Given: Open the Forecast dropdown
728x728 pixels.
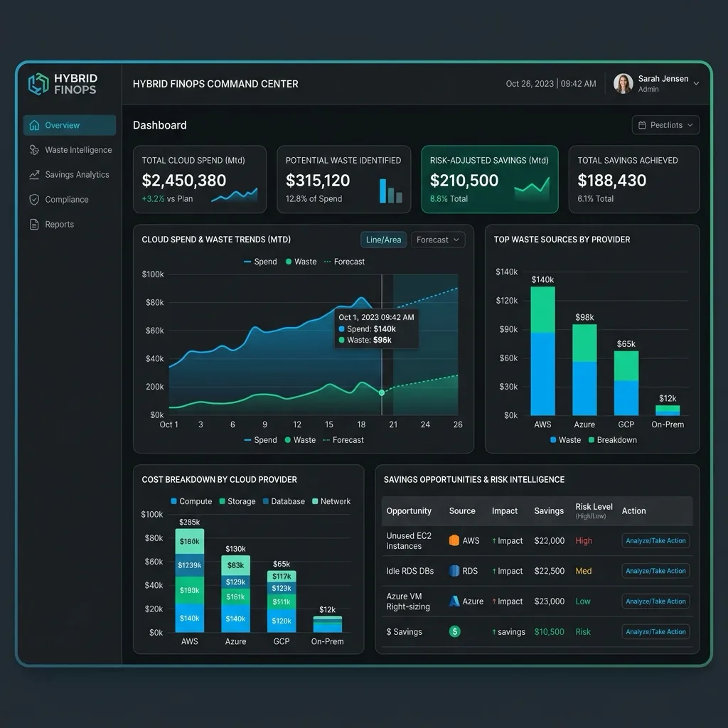Looking at the screenshot, I should tap(437, 240).
